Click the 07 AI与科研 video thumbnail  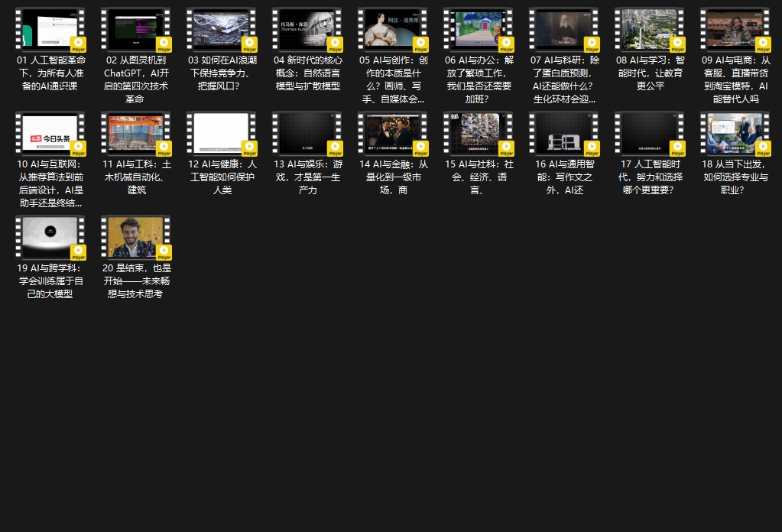(x=564, y=30)
